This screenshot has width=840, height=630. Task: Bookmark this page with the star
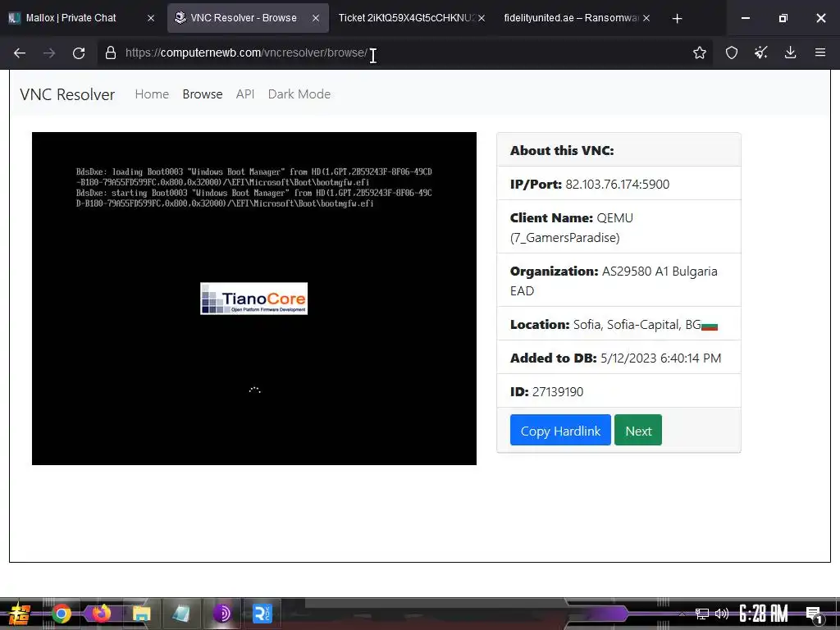click(699, 52)
